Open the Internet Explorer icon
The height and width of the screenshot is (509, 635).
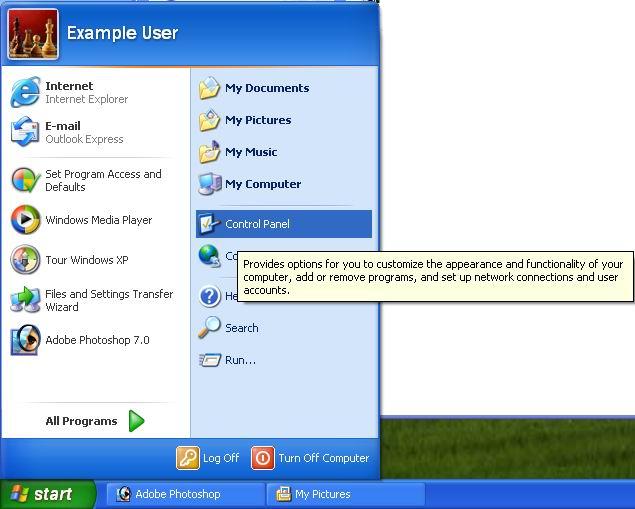pyautogui.click(x=25, y=92)
